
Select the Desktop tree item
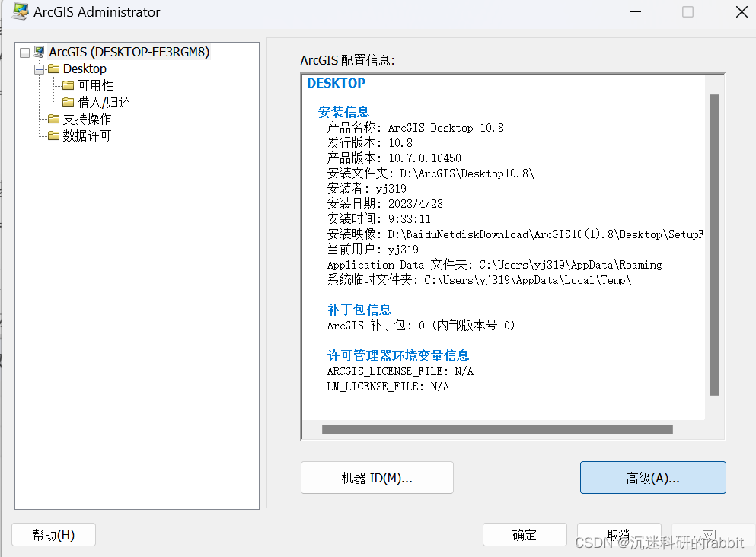(85, 69)
